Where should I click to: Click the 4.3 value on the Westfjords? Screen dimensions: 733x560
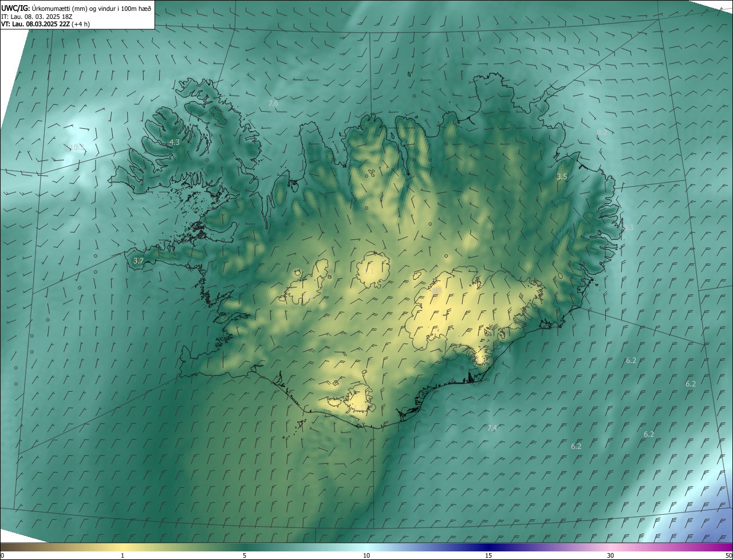(x=174, y=142)
